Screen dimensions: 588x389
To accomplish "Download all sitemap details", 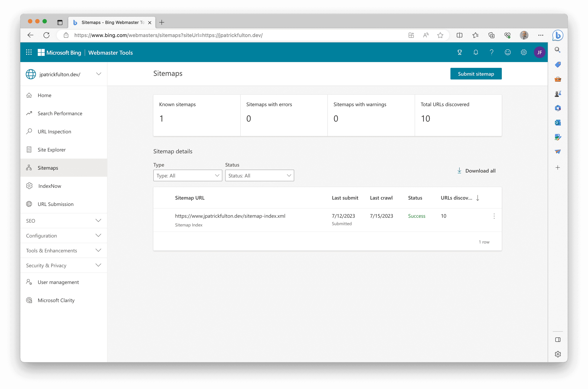I will pos(476,171).
